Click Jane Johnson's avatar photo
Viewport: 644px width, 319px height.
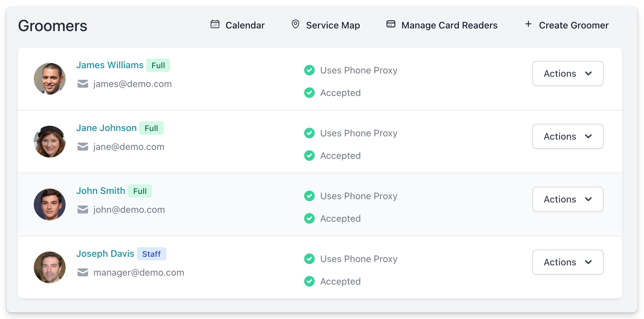tap(50, 142)
